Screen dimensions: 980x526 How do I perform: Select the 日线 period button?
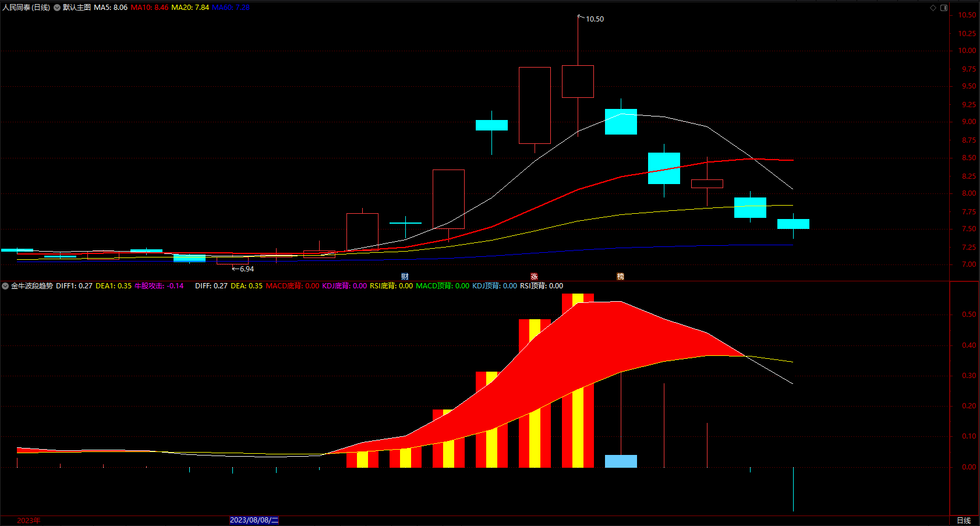964,520
